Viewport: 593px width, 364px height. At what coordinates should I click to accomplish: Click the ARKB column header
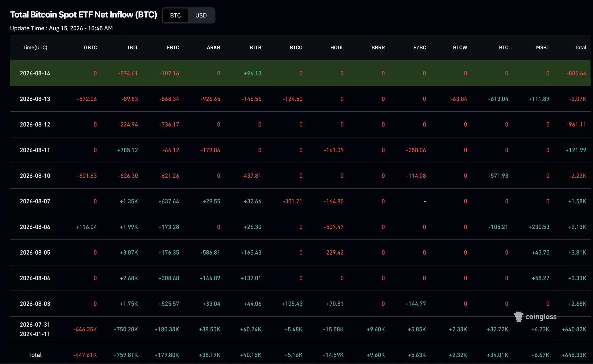213,47
